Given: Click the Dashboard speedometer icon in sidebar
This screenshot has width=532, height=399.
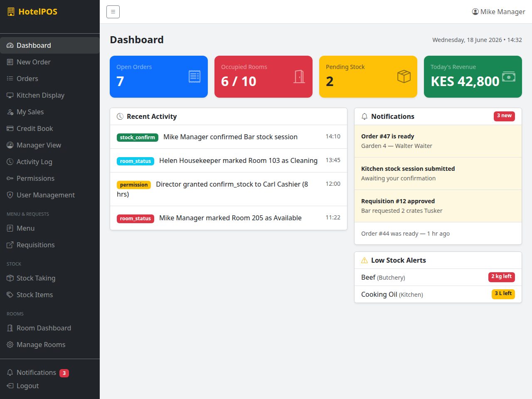Looking at the screenshot, I should (10, 45).
